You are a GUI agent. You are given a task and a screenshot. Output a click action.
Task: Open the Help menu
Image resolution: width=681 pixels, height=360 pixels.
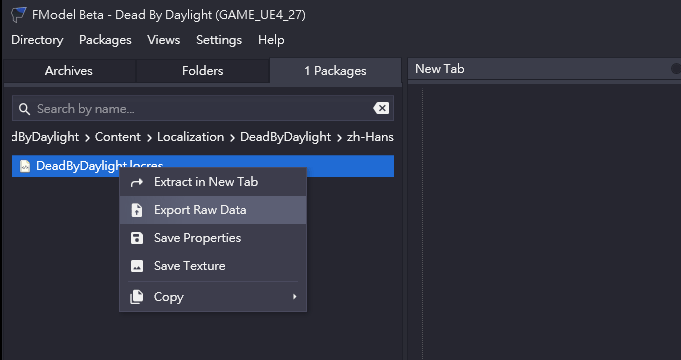271,40
